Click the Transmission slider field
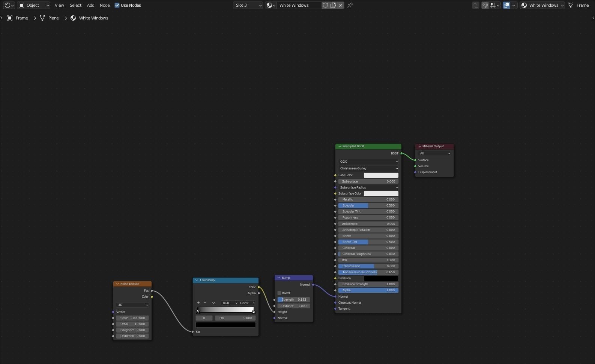Image resolution: width=595 pixels, height=364 pixels. [x=368, y=266]
